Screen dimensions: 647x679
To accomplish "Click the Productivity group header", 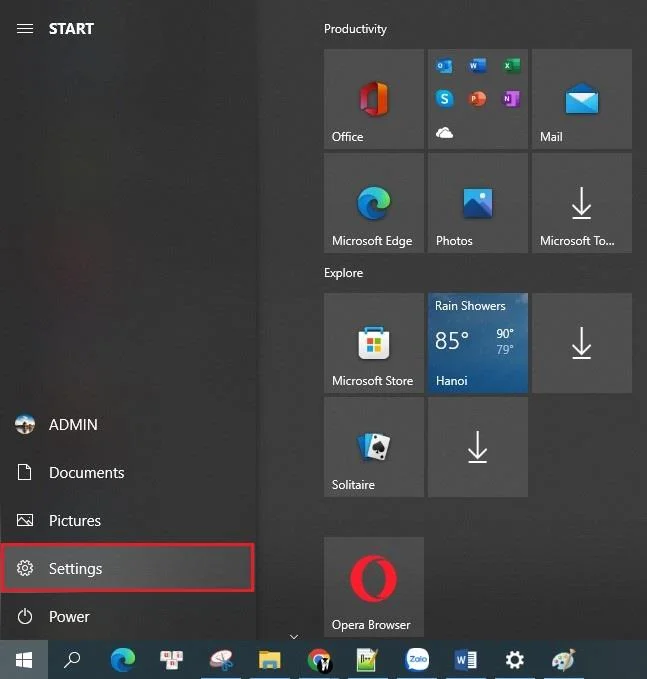I will [x=355, y=29].
